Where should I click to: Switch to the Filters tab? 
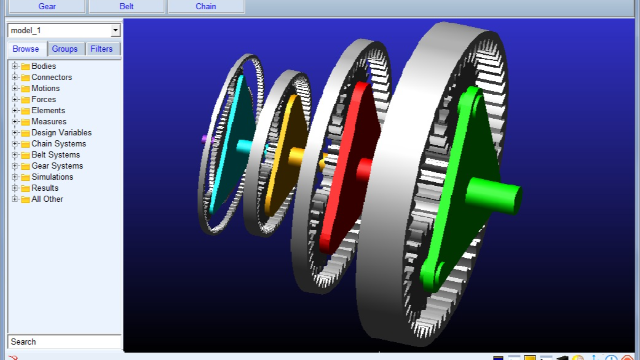[101, 49]
